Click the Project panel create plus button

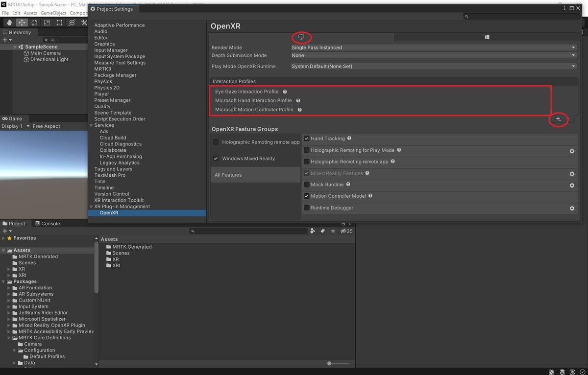coord(6,231)
